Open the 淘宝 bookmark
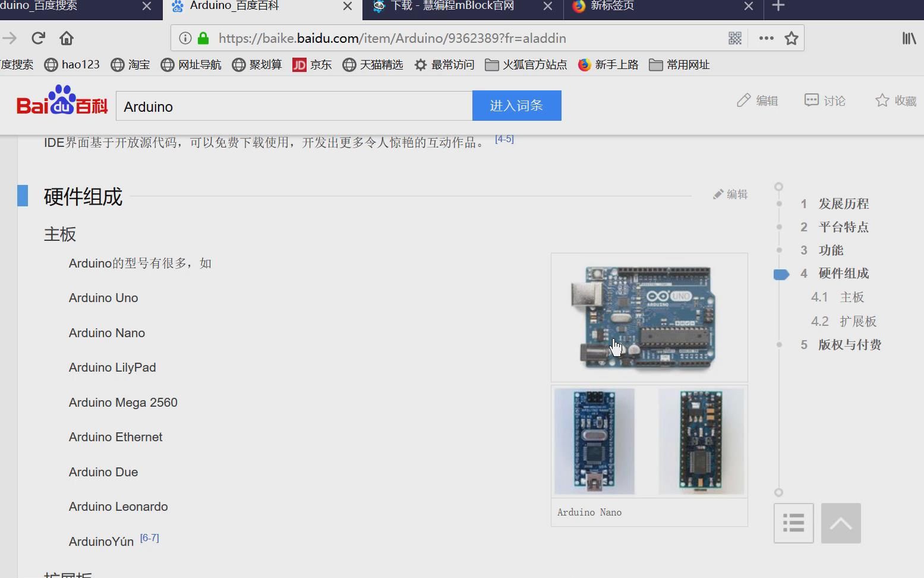This screenshot has width=924, height=578. [130, 65]
